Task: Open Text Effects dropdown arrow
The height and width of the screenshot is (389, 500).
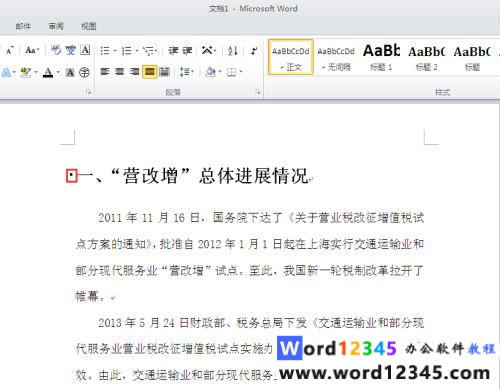Action: (14, 72)
